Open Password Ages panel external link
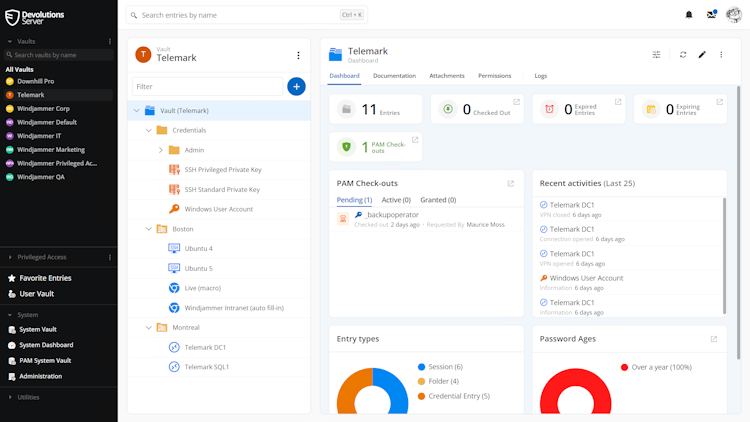Viewport: 750px width, 422px height. (x=714, y=339)
